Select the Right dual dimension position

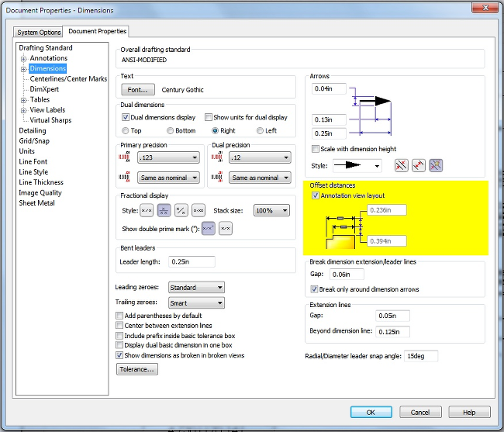click(215, 130)
